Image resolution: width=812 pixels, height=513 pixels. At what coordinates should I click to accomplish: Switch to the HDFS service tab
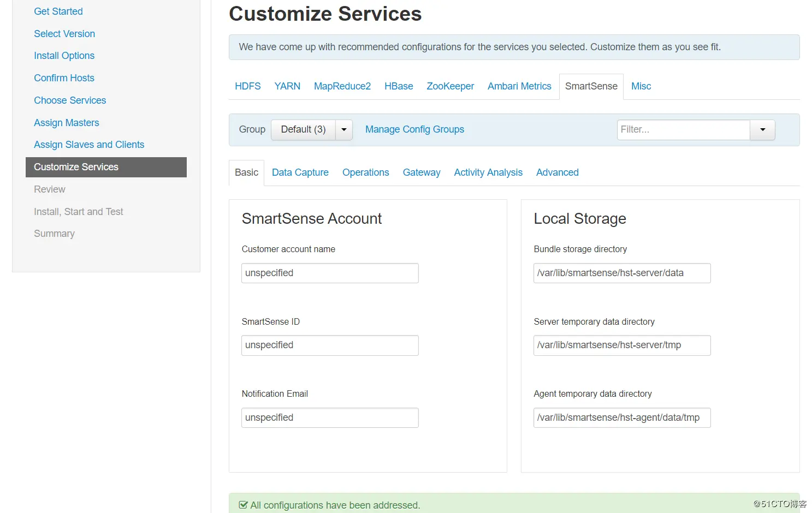click(x=248, y=86)
